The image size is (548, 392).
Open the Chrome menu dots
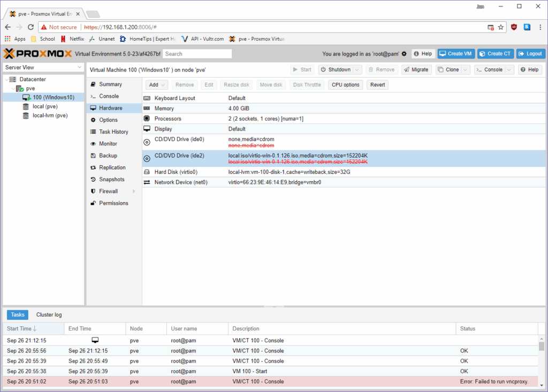coord(541,27)
